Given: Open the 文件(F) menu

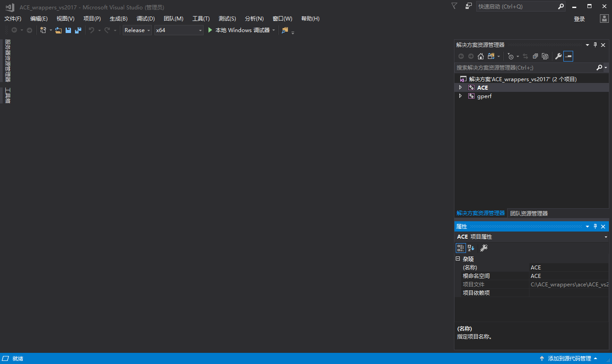Looking at the screenshot, I should click(13, 19).
